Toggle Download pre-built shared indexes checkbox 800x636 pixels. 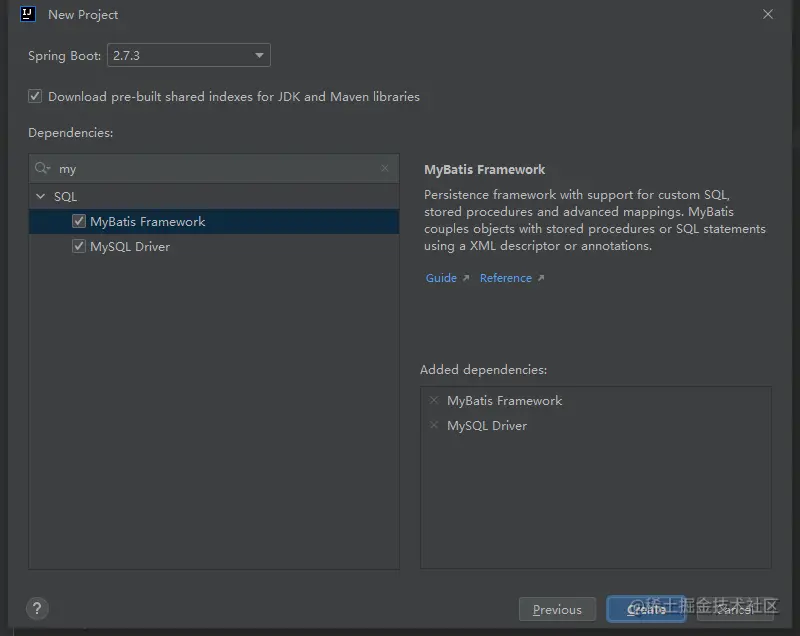35,96
